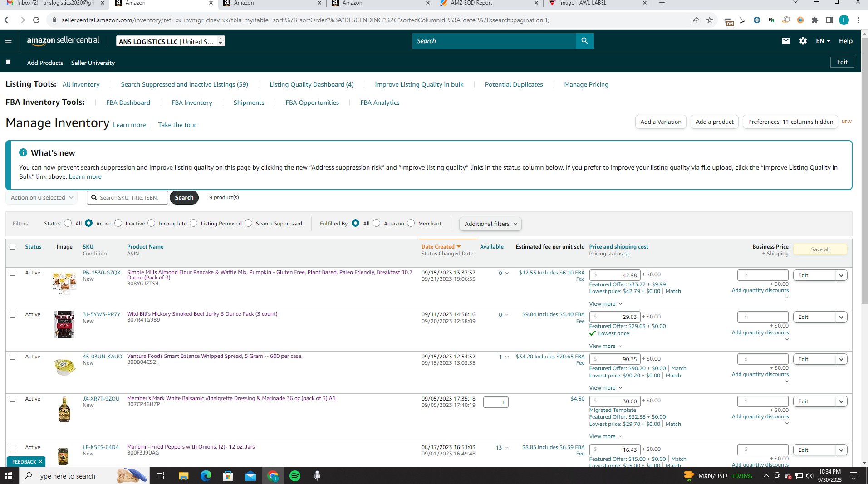Close the Feedback tab with X

tap(40, 462)
